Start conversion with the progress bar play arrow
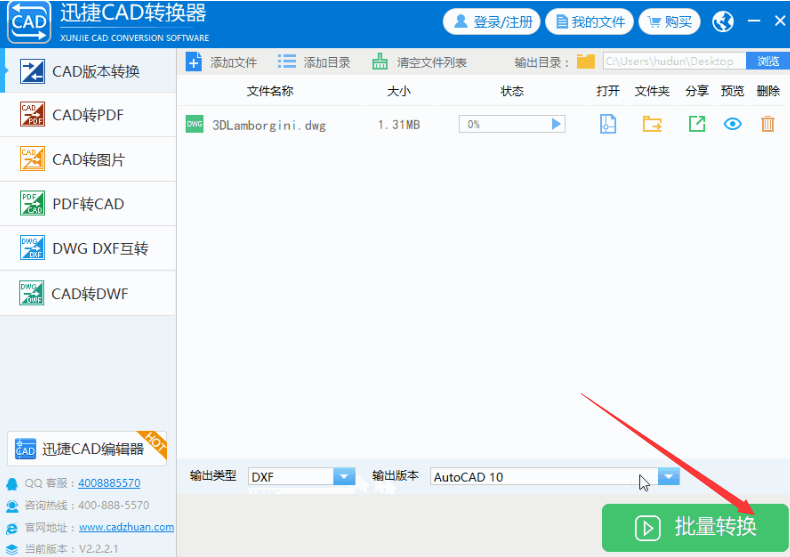The height and width of the screenshot is (557, 790). click(557, 124)
